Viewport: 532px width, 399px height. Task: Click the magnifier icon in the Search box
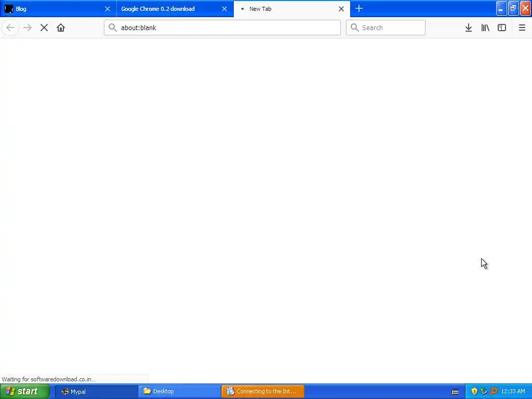(x=354, y=28)
